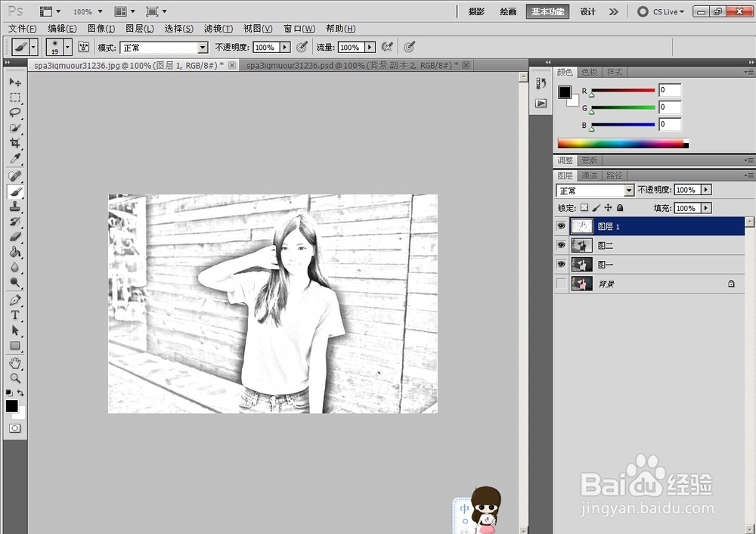The height and width of the screenshot is (534, 756).
Task: Click the foreground color swatch in Color panel
Action: pyautogui.click(x=565, y=92)
